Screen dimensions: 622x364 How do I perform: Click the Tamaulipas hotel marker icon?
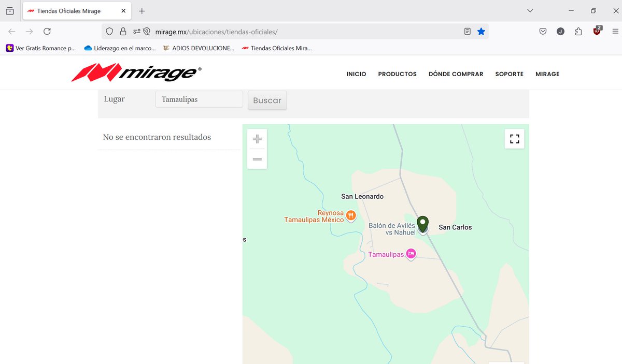pyautogui.click(x=411, y=254)
